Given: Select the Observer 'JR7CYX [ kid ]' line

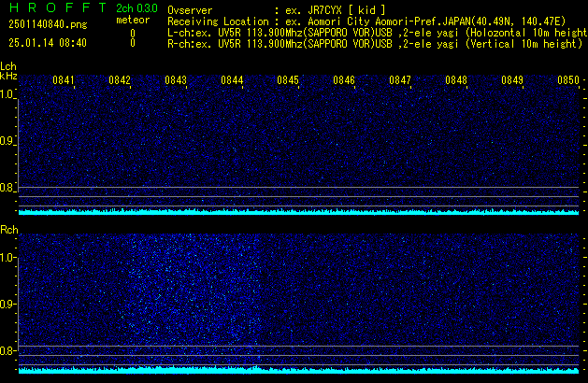Looking at the screenshot, I should coord(277,10).
